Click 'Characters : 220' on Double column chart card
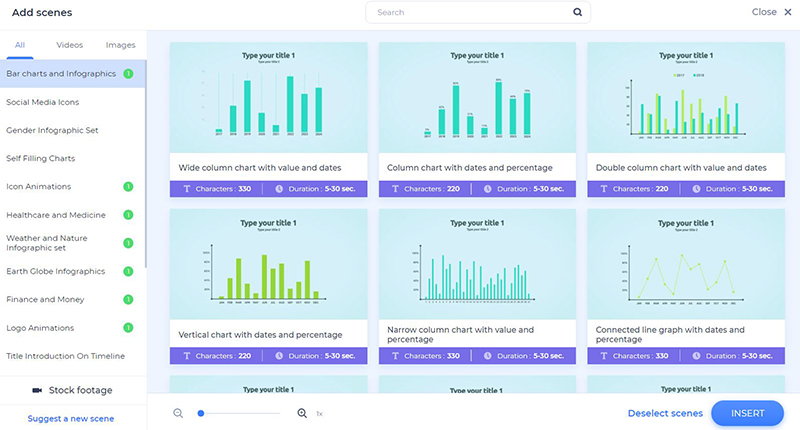 640,189
